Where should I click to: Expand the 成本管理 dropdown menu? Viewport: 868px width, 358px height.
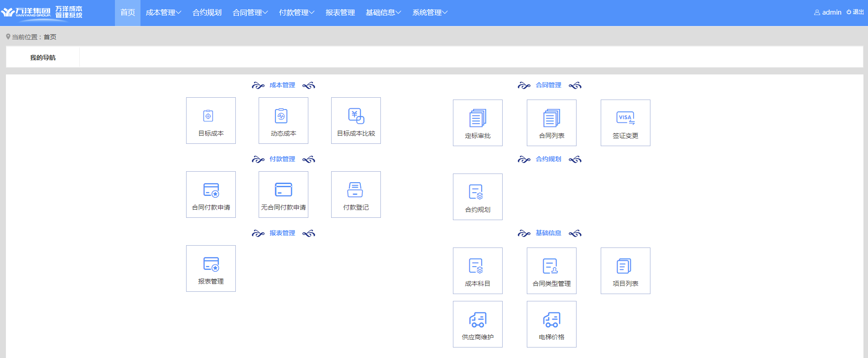(163, 13)
